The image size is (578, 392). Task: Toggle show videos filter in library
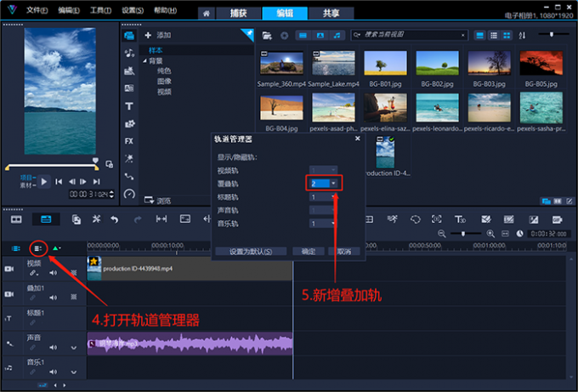(303, 36)
